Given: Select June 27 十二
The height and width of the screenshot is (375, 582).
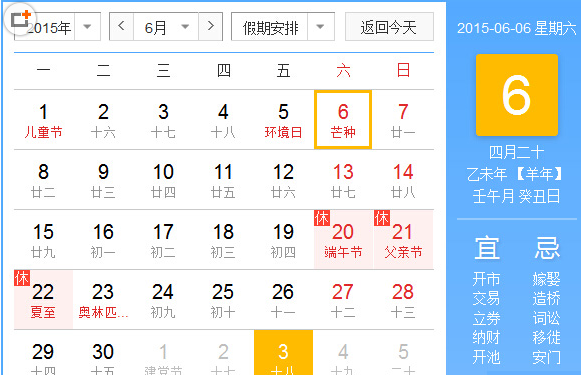Looking at the screenshot, I should [x=343, y=300].
